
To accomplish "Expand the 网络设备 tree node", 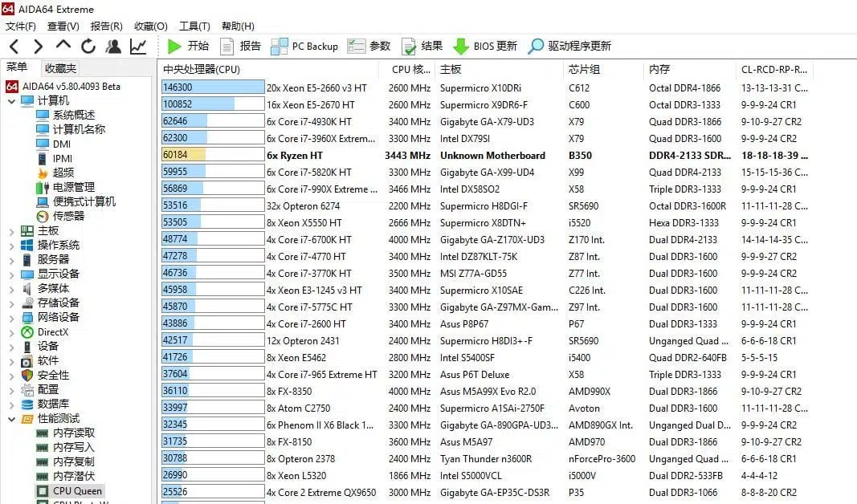I will click(x=11, y=319).
